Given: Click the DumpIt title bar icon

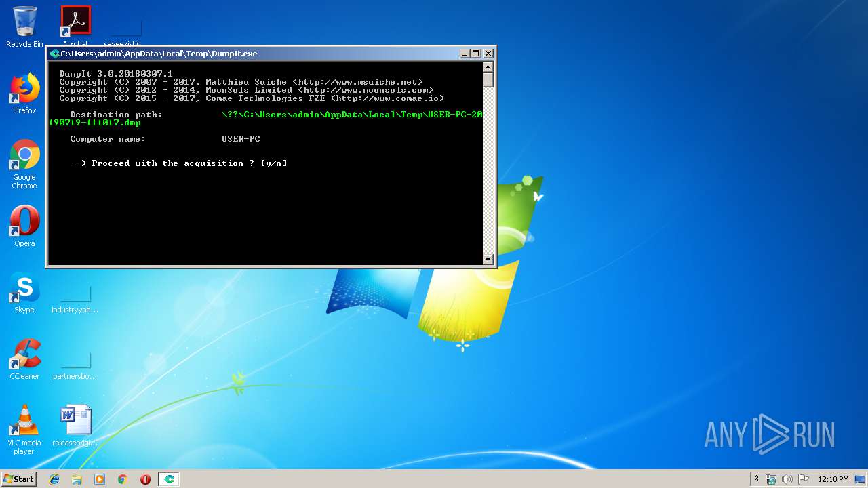Looking at the screenshot, I should point(54,54).
